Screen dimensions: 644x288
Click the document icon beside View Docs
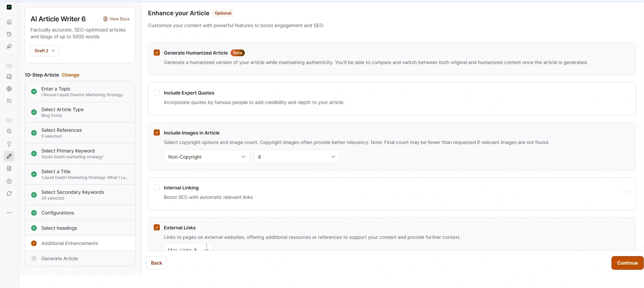point(105,19)
